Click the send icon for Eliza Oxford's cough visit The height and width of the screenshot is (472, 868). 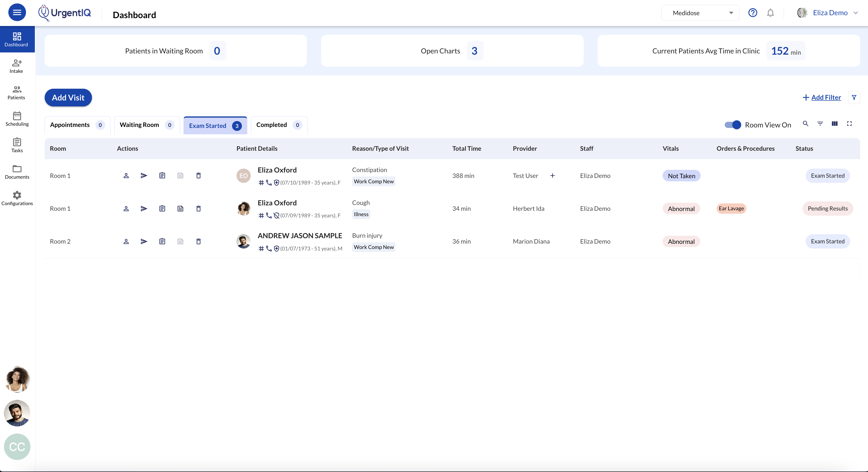tap(144, 208)
